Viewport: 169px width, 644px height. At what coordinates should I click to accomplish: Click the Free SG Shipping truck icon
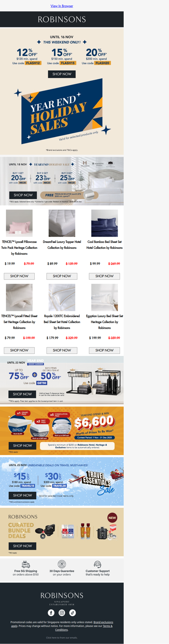tap(26, 564)
